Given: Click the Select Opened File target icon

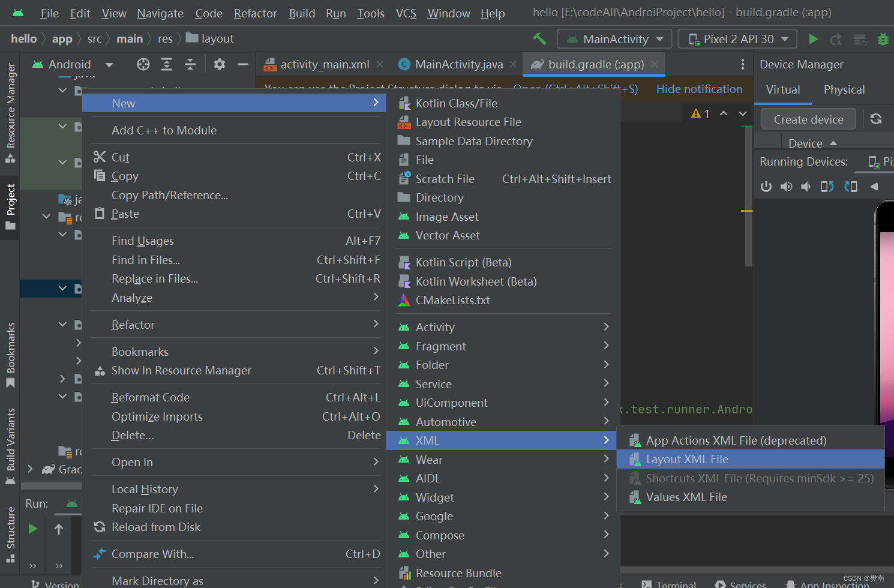Looking at the screenshot, I should [143, 64].
